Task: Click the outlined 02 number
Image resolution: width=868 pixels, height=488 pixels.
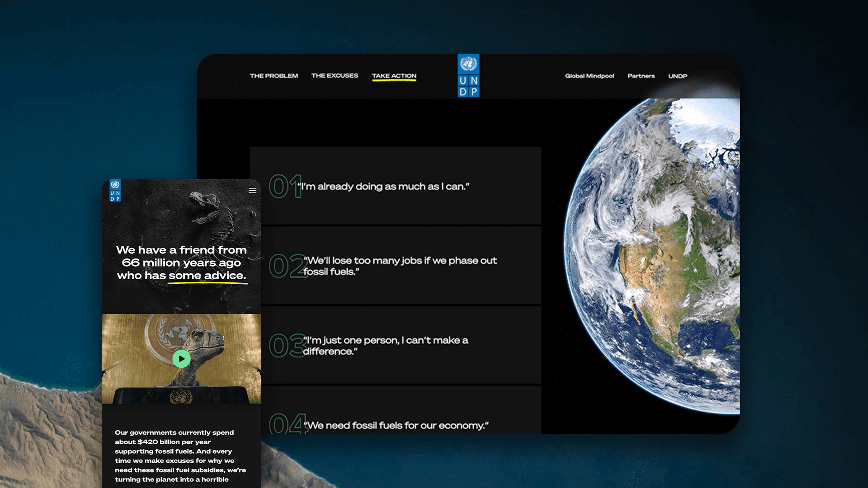Action: [x=287, y=266]
